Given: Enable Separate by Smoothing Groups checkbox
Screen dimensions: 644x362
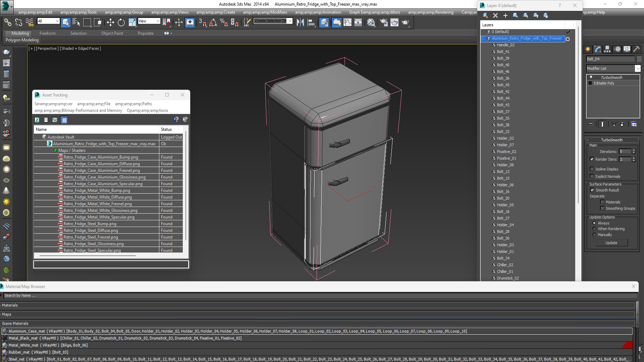Looking at the screenshot, I should point(602,208).
